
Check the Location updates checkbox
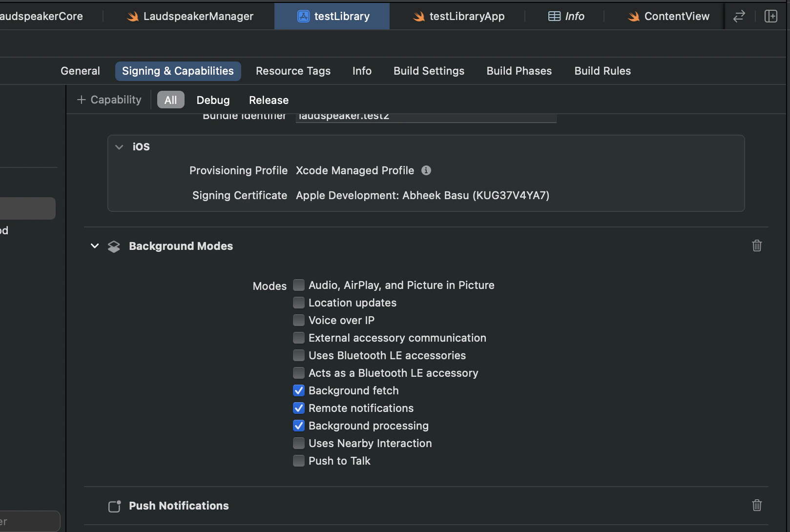pos(299,303)
